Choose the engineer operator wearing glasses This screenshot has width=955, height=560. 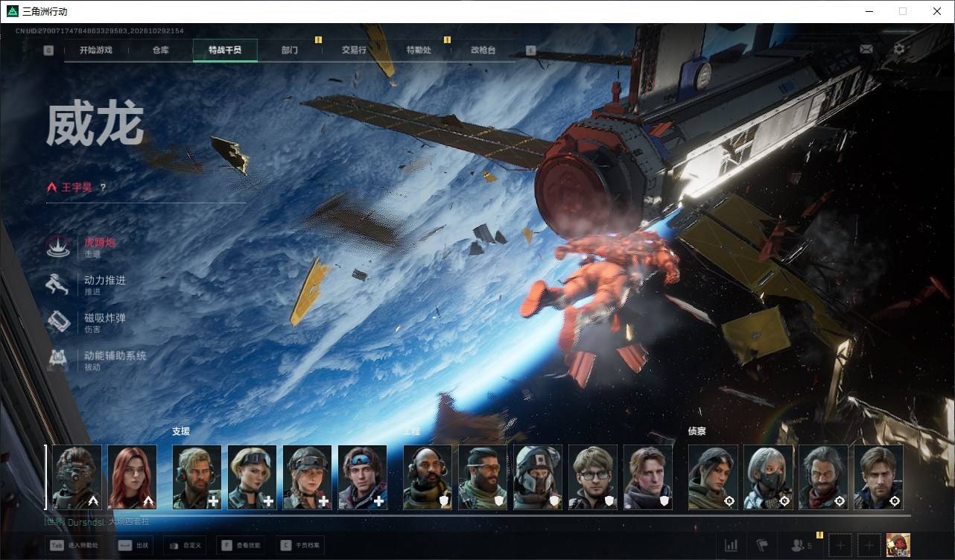tap(593, 477)
